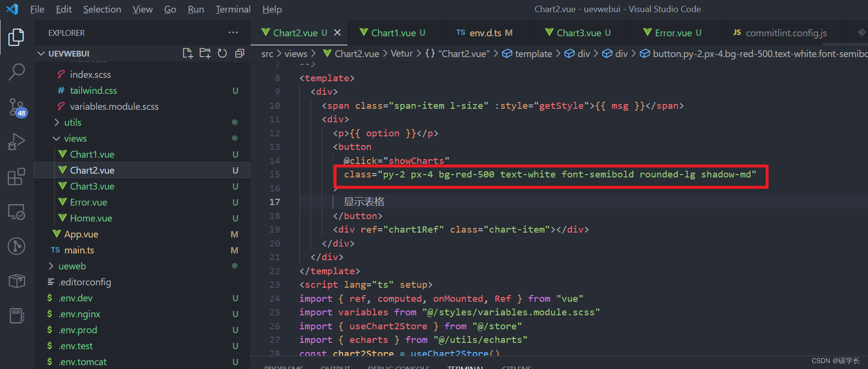Image resolution: width=868 pixels, height=369 pixels.
Task: Click the src breadcrumb segment
Action: [x=267, y=54]
